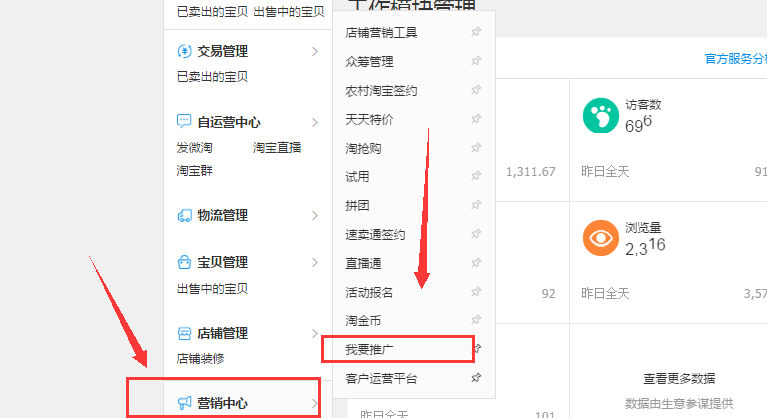767x418 pixels.
Task: Choose 我要推广 from the submenu
Action: point(369,350)
